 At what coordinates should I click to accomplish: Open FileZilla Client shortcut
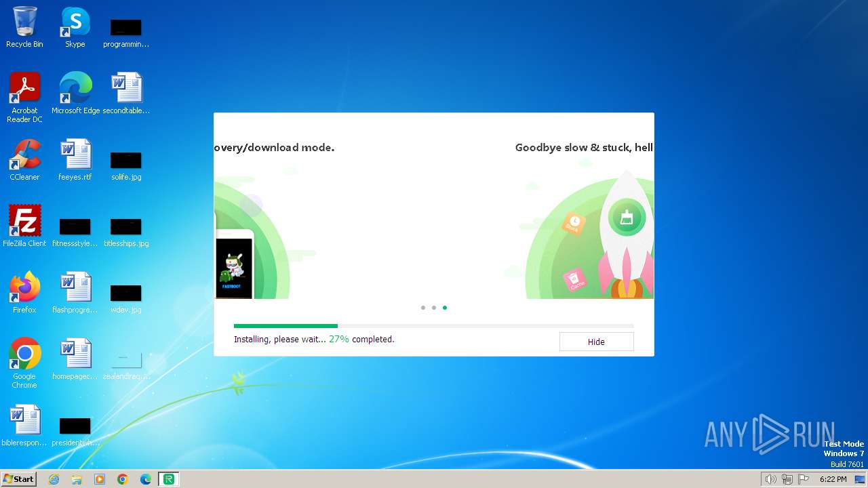[x=24, y=226]
